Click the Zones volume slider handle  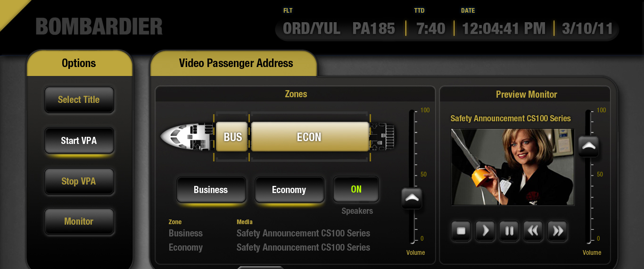[x=412, y=199]
